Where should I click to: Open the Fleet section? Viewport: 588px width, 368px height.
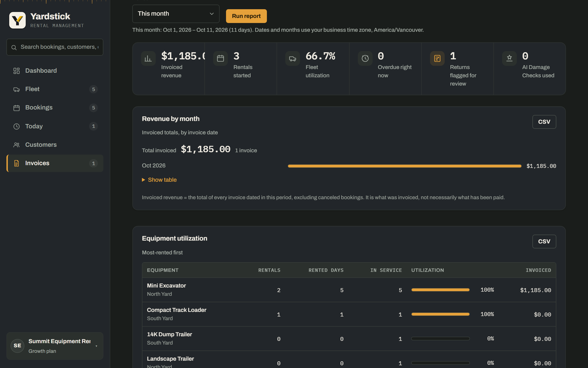coord(55,89)
